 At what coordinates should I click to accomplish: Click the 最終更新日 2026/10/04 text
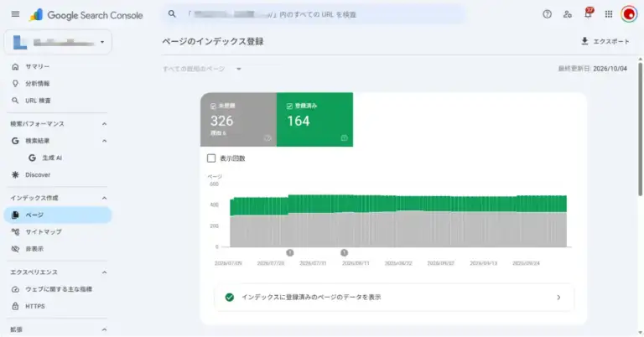[x=592, y=69]
